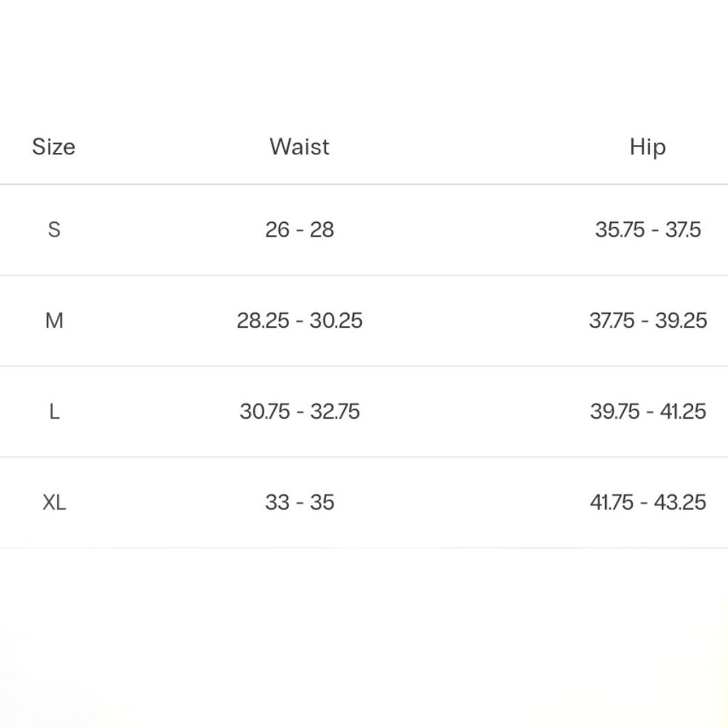The image size is (728, 728).
Task: Click hip range 37.75 - 39.25
Action: 647,320
